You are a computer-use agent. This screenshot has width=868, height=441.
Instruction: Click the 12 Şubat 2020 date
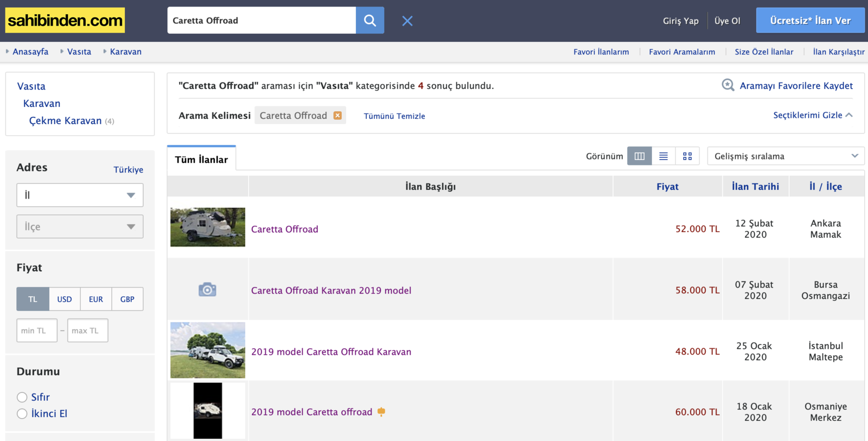755,229
